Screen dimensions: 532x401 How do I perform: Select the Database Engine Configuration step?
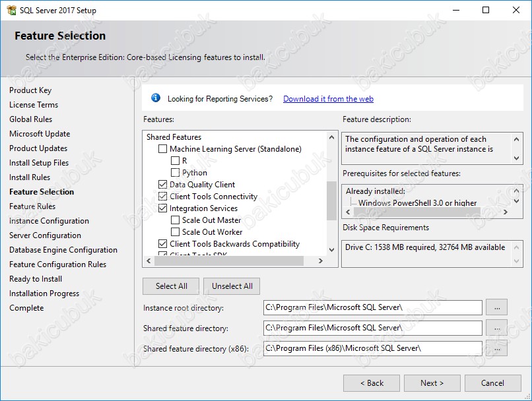tap(63, 250)
